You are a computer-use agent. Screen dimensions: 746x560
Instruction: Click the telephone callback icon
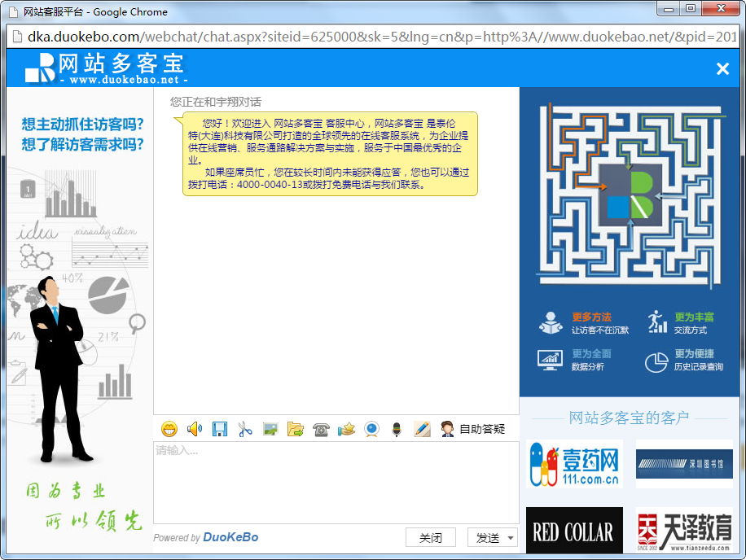tap(321, 429)
